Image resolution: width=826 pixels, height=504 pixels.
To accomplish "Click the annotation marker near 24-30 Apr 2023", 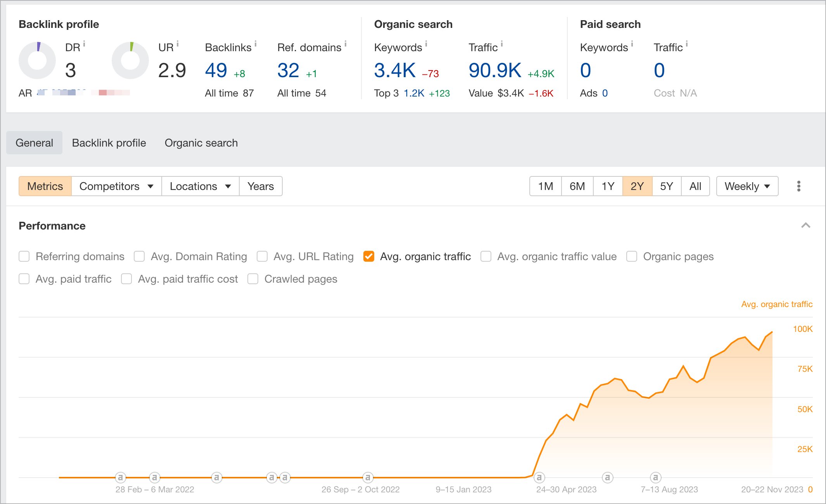I will click(x=539, y=477).
